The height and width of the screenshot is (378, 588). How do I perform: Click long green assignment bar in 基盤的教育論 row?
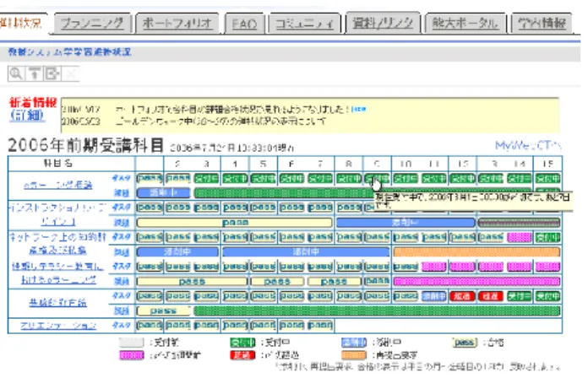point(377,310)
